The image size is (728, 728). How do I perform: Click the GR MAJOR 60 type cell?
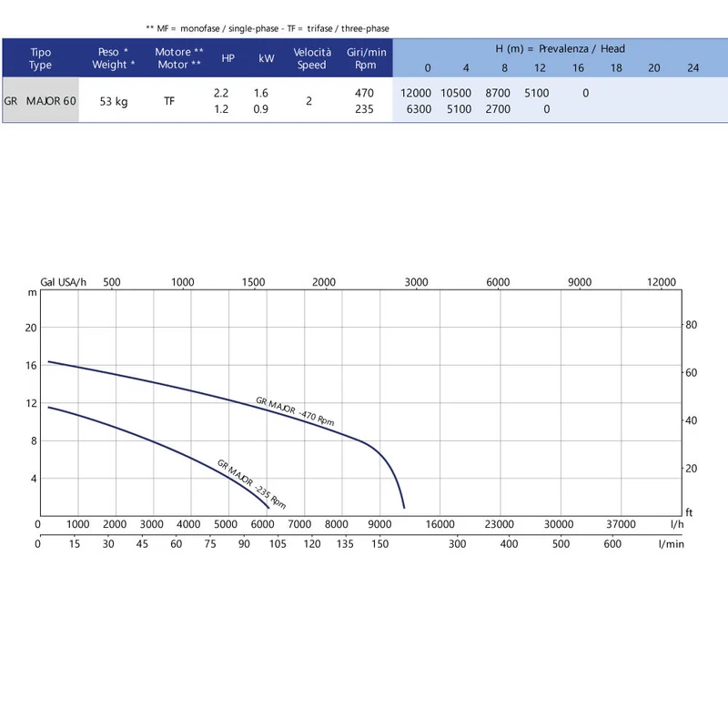pyautogui.click(x=40, y=101)
